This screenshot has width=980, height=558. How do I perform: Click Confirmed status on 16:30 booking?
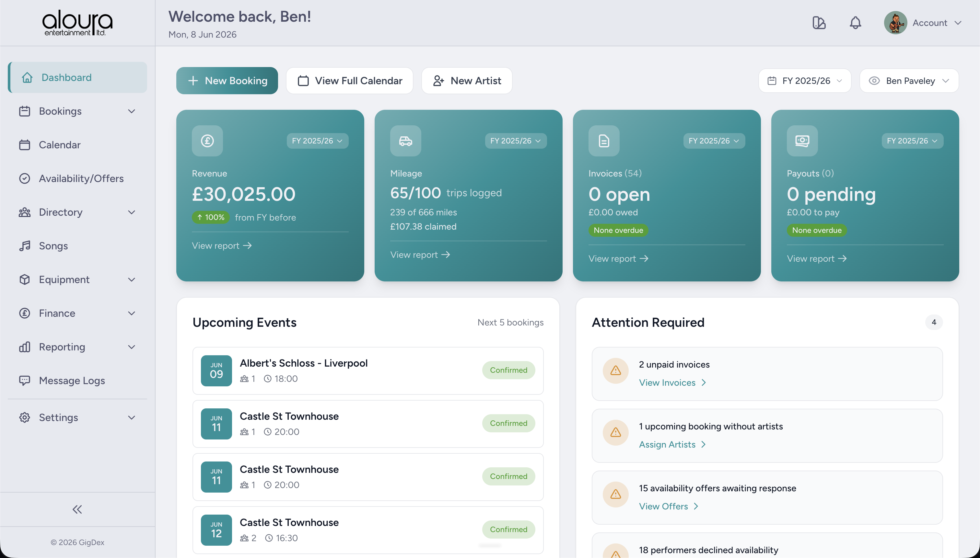pyautogui.click(x=508, y=529)
